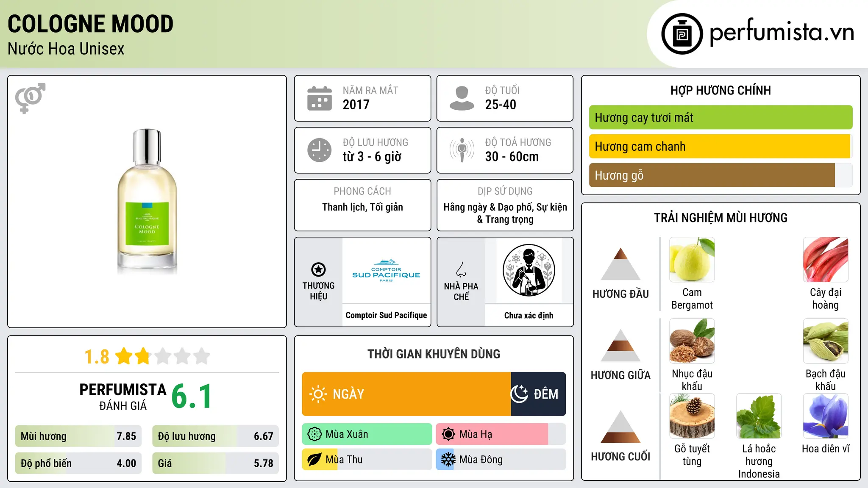The height and width of the screenshot is (488, 868).
Task: Click the moon icon next to Đêm
Action: [519, 394]
